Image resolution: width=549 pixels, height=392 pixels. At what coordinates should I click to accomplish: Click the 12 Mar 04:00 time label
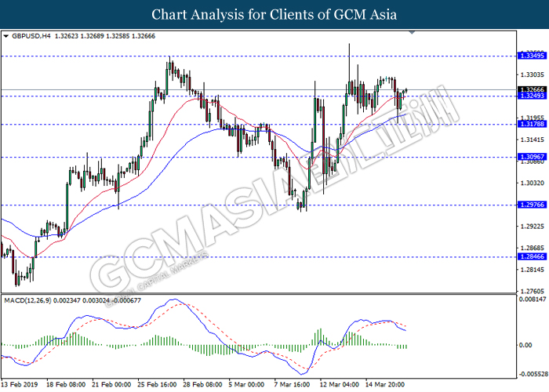pos(339,384)
